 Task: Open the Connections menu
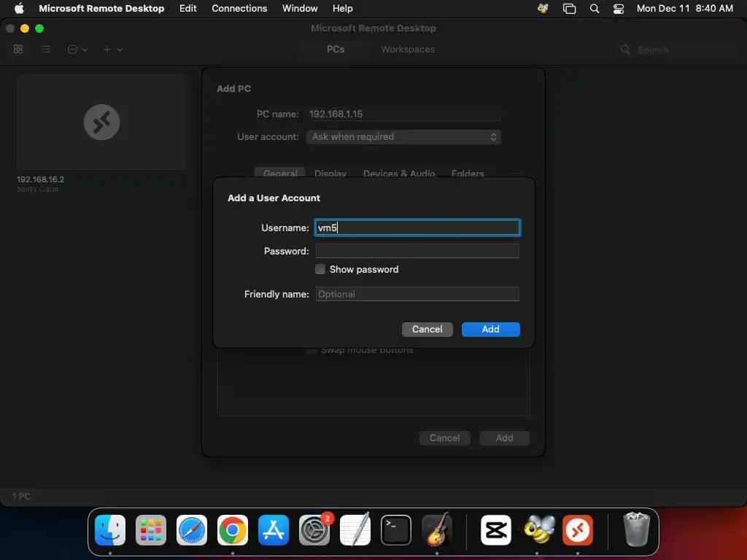coord(239,8)
